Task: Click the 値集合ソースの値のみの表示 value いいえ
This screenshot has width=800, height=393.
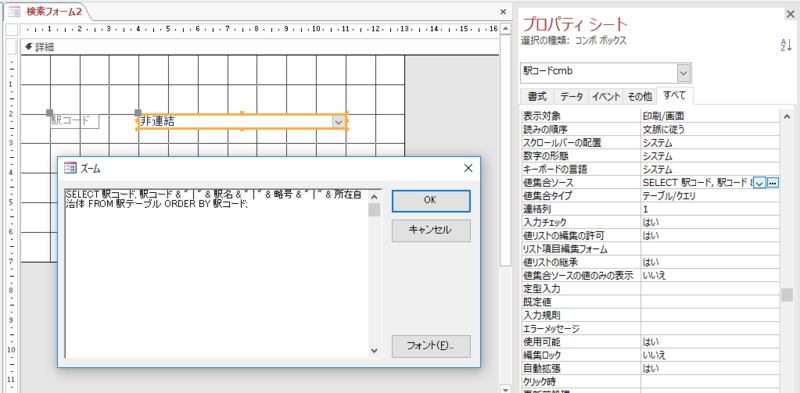Action: pos(711,276)
